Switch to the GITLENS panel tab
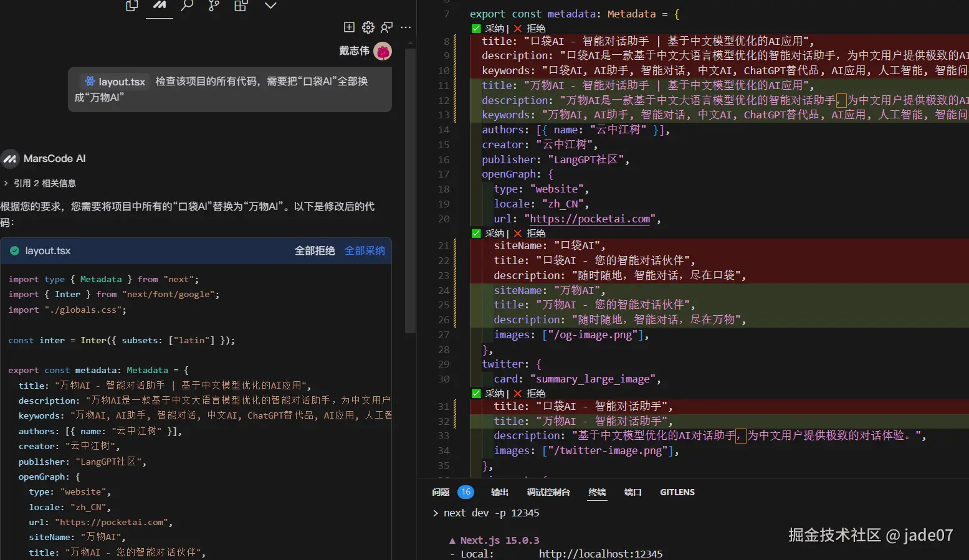Screen dimensions: 969x560 677,492
